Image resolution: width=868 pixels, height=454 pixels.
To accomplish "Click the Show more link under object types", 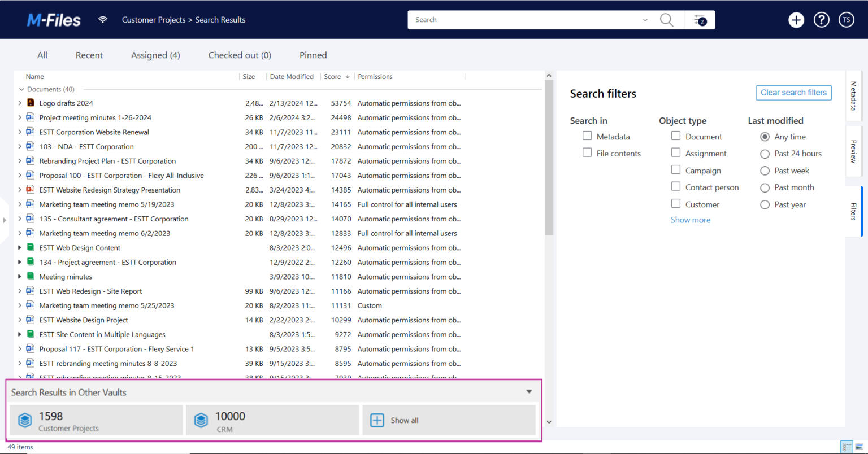I will 691,220.
